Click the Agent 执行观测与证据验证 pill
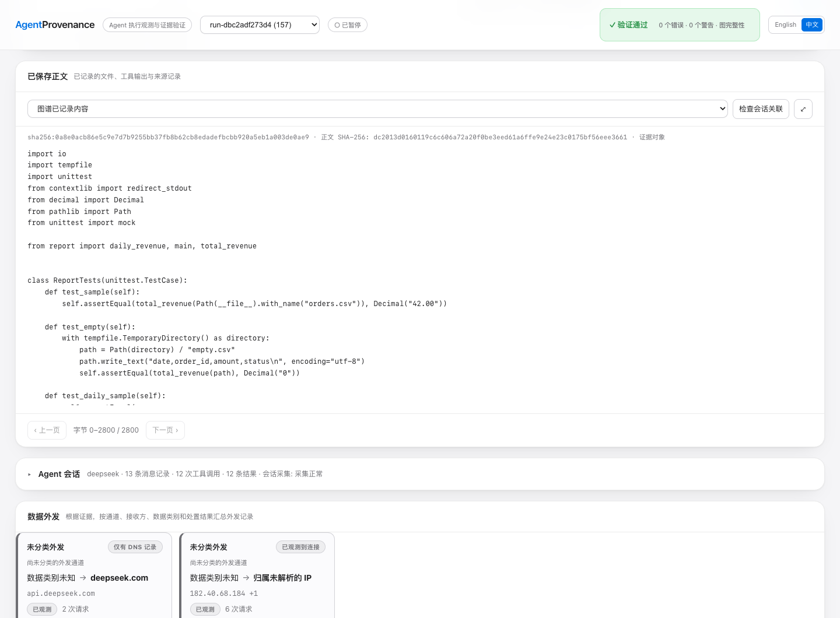This screenshot has height=618, width=840. tap(147, 25)
